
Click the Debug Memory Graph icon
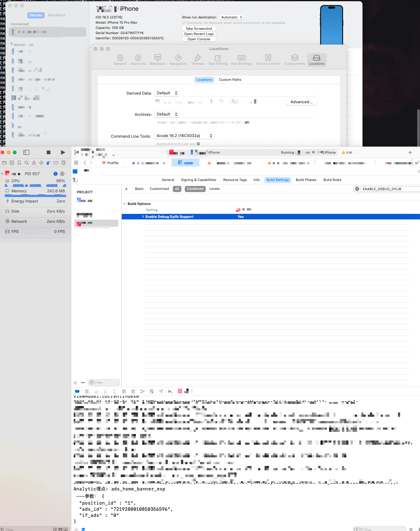pyautogui.click(x=142, y=391)
